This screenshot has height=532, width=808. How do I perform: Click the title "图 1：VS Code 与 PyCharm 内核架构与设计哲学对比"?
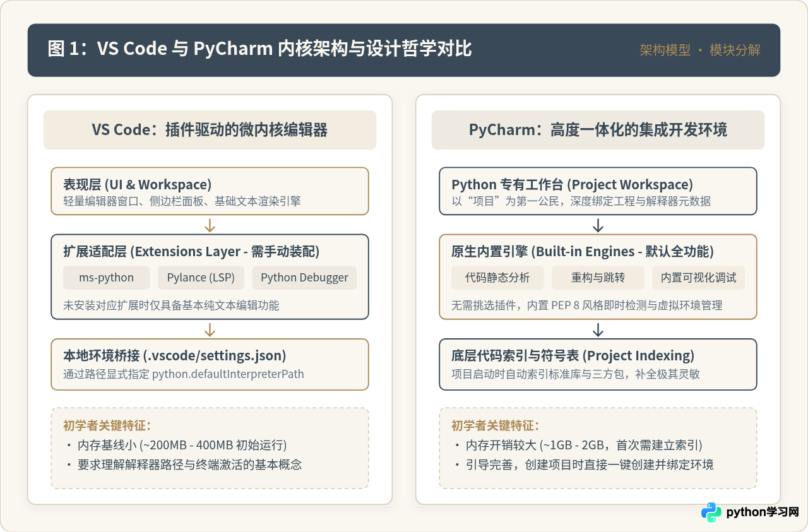tap(259, 49)
